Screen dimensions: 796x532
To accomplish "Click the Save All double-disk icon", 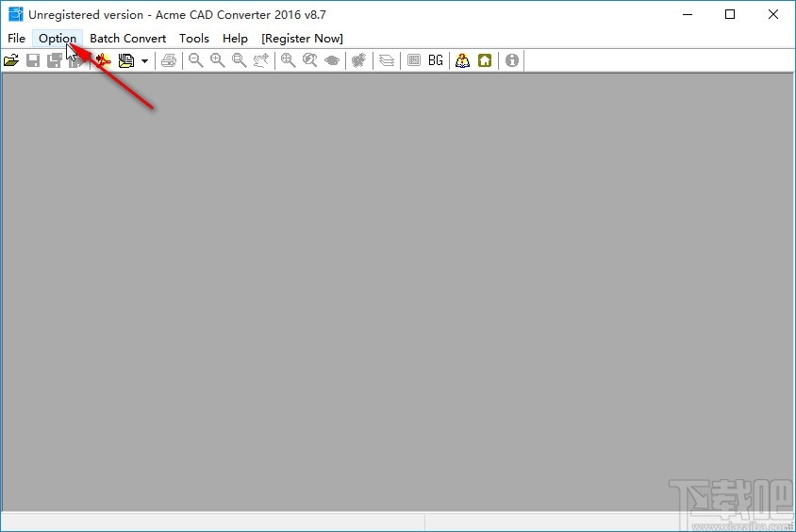I will [x=55, y=60].
